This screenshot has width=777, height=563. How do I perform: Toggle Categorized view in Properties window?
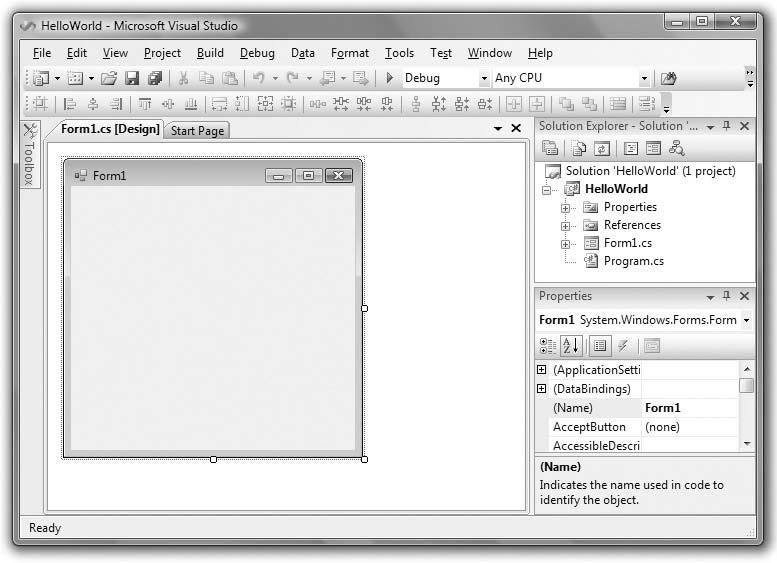(548, 346)
